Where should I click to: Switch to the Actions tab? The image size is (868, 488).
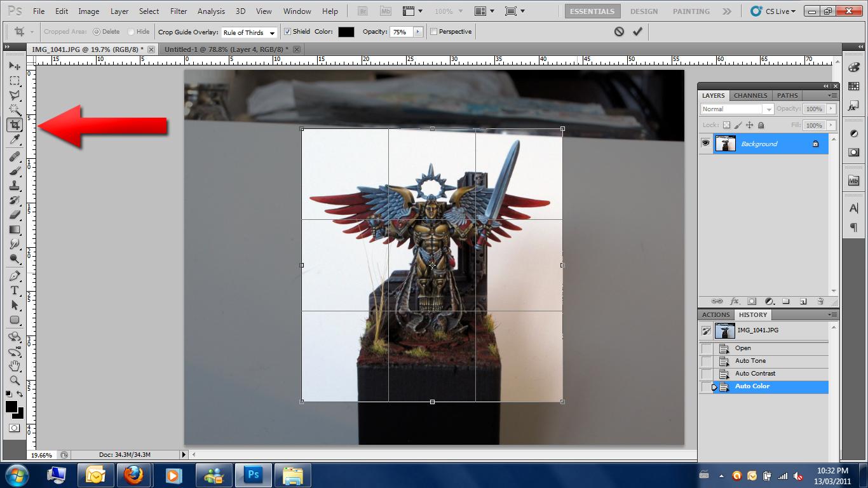pos(715,315)
